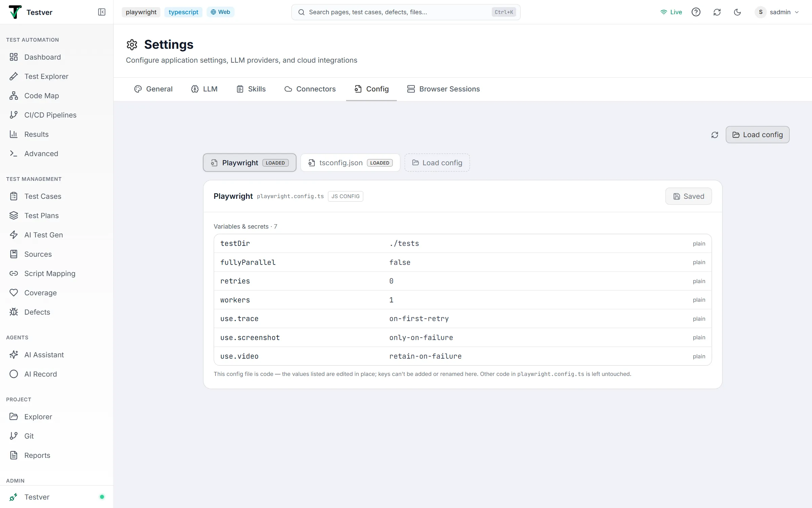
Task: Open Script Mapping
Action: pos(57,273)
